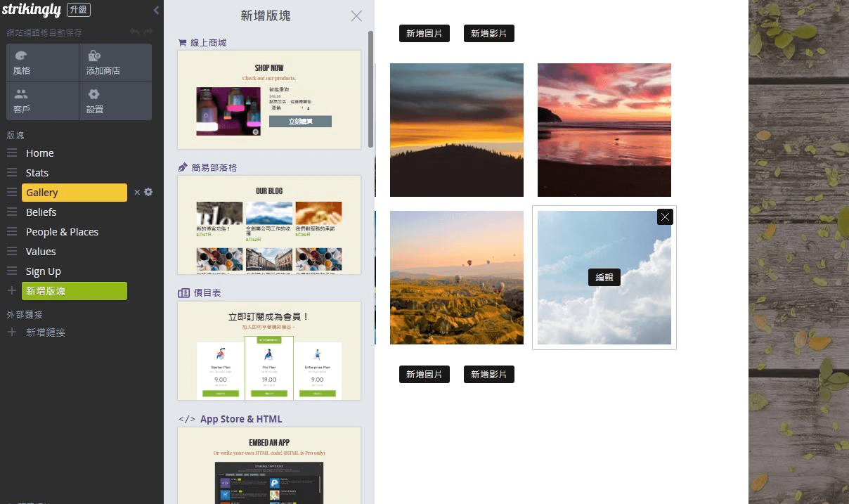Collapse the left sidebar with chevron

point(156,11)
